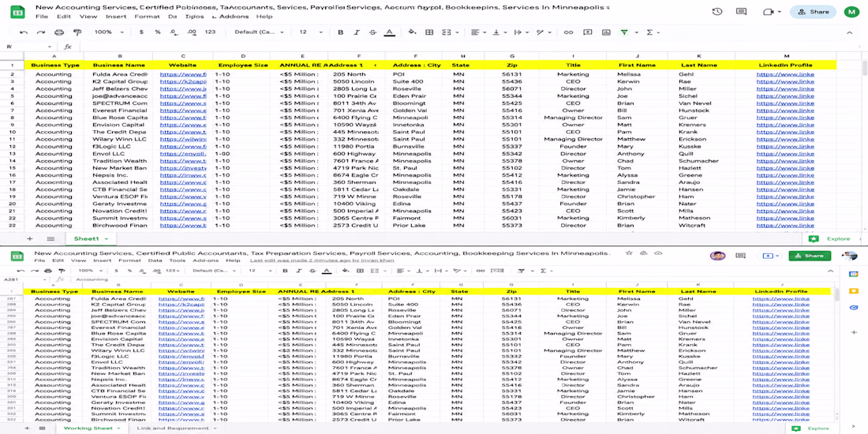The height and width of the screenshot is (434, 868).
Task: Open borders tool in Sheet1 window
Action: click(x=429, y=32)
